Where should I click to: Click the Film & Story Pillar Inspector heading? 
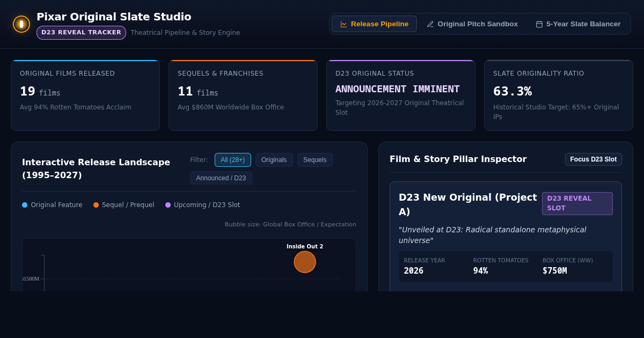[x=458, y=159]
